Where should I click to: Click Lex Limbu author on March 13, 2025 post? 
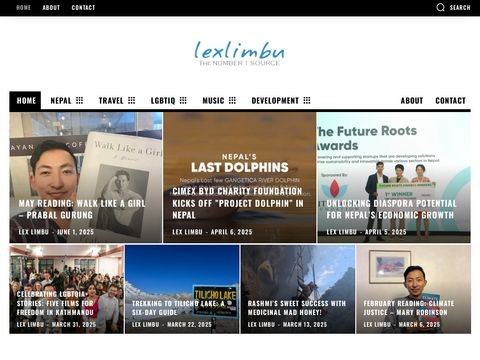click(261, 324)
